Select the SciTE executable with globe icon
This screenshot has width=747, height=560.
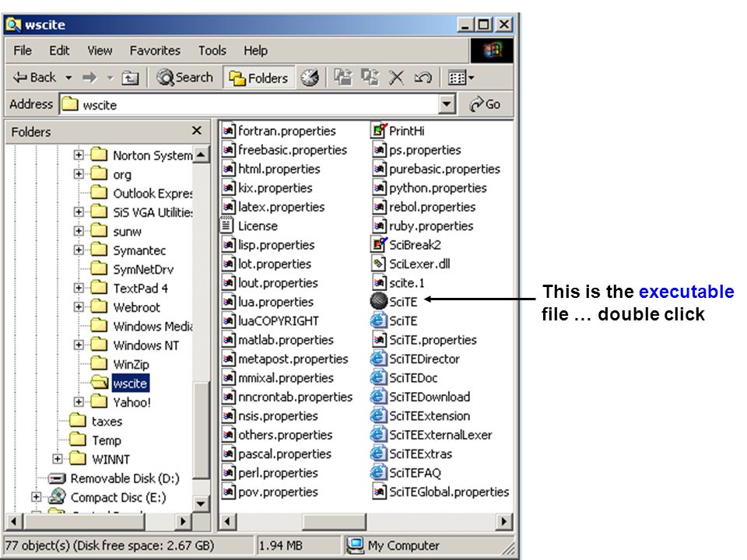click(x=394, y=302)
